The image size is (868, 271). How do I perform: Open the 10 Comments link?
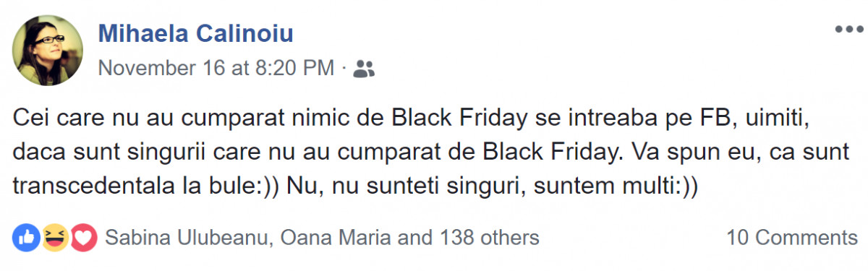pyautogui.click(x=792, y=237)
